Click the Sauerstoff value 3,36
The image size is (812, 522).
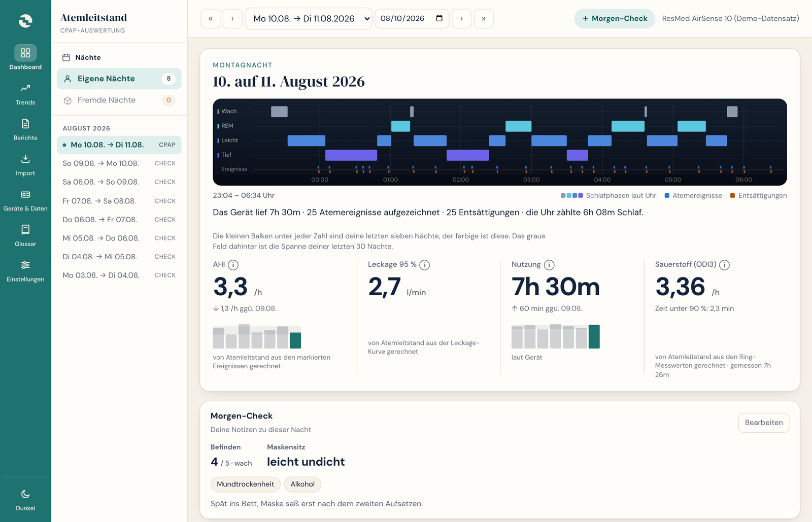680,287
